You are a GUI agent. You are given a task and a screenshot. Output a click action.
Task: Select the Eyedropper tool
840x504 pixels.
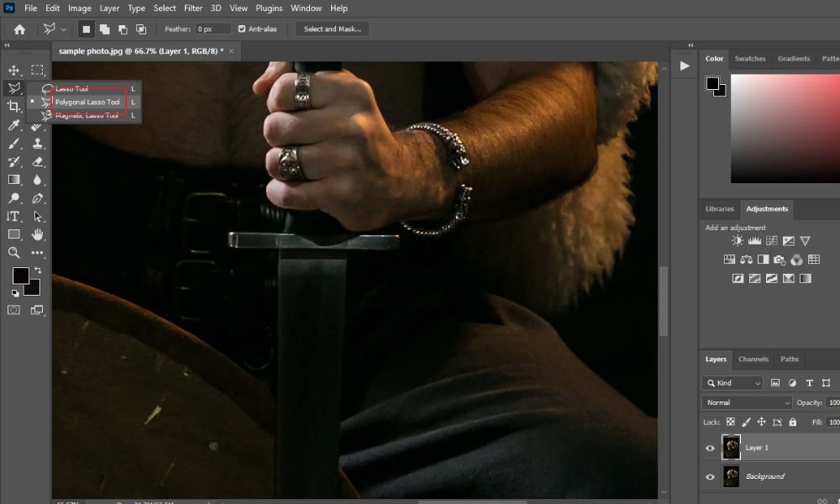coord(14,125)
